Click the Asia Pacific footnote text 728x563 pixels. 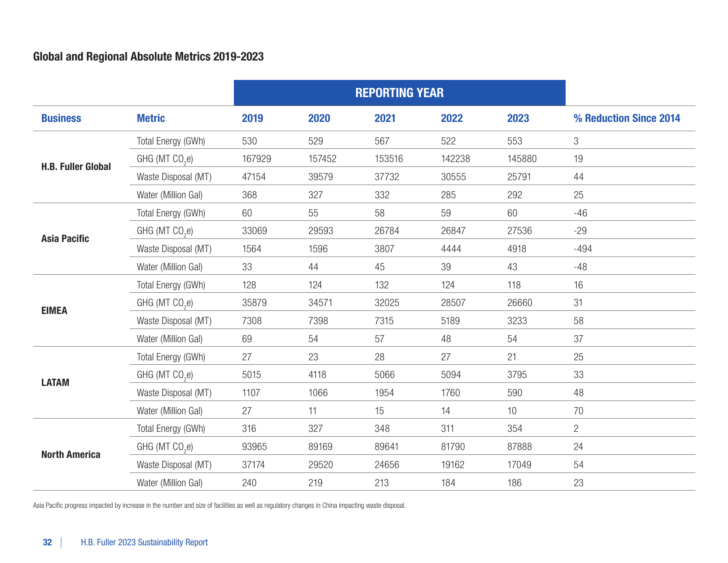[x=219, y=506]
